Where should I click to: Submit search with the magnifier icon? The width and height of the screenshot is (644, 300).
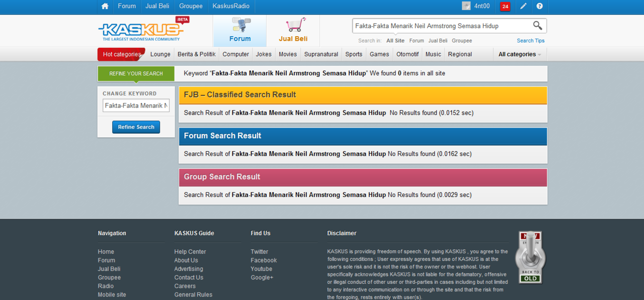537,26
